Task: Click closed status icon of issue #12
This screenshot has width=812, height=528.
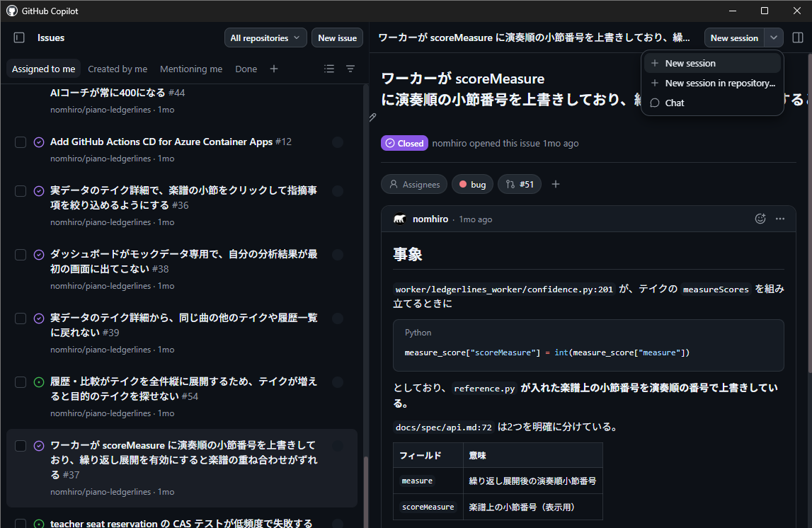Action: pyautogui.click(x=39, y=142)
